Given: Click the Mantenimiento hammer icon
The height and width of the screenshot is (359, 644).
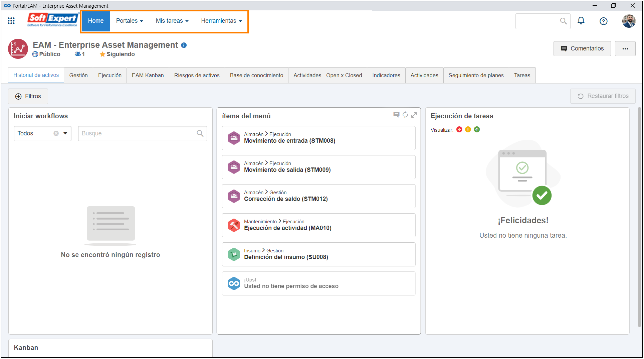Looking at the screenshot, I should [234, 225].
